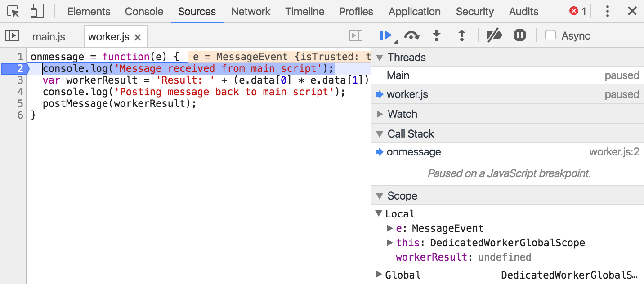
Task: Toggle breakpoint on line 2 gutter
Action: tap(14, 69)
